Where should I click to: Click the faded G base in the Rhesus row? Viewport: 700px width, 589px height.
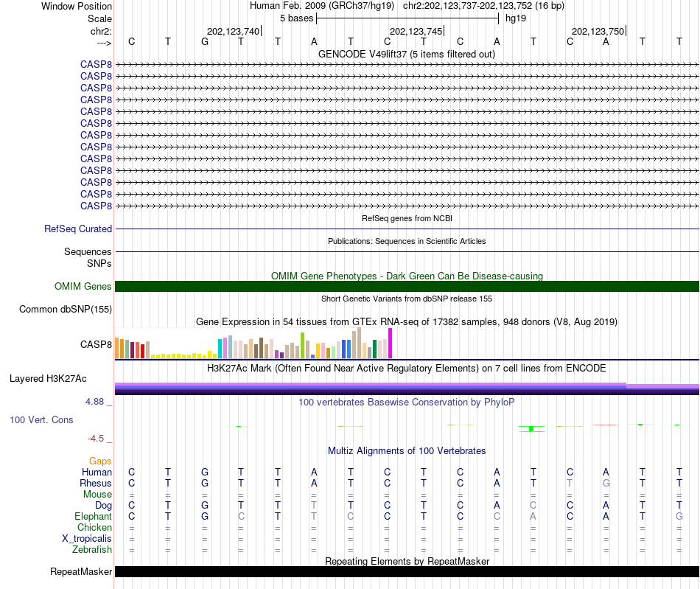606,483
